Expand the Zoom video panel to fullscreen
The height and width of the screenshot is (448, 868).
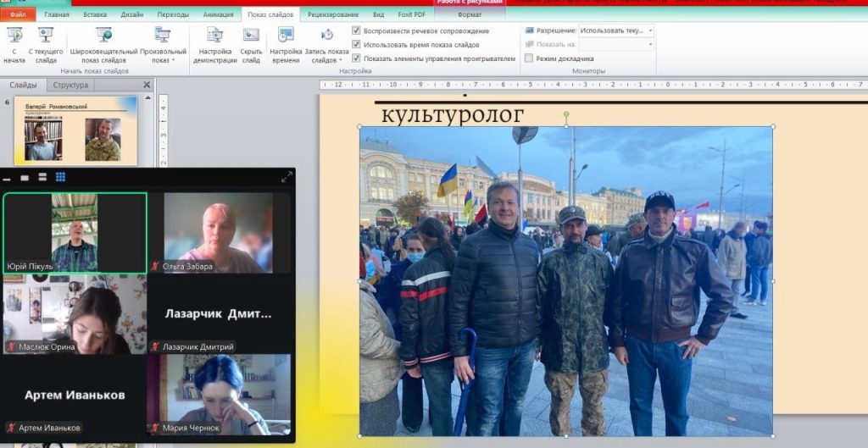tap(287, 177)
